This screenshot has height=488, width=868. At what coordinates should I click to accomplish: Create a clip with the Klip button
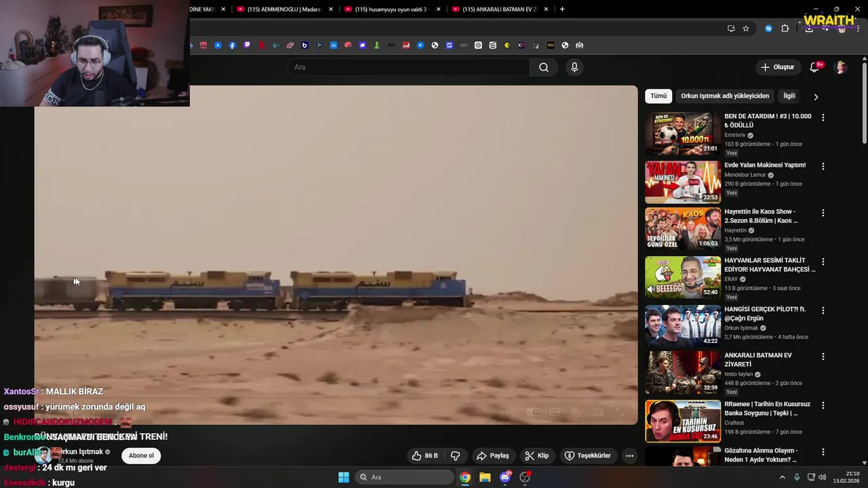pos(537,455)
